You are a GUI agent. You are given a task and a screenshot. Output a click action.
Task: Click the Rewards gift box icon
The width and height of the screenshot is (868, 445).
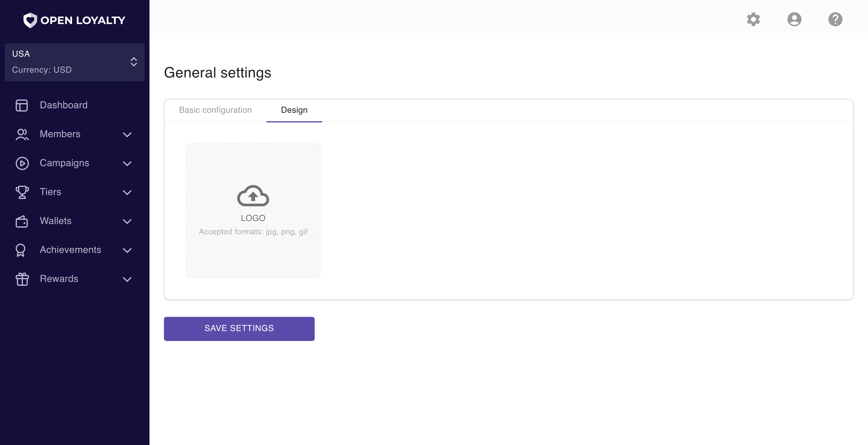click(22, 279)
